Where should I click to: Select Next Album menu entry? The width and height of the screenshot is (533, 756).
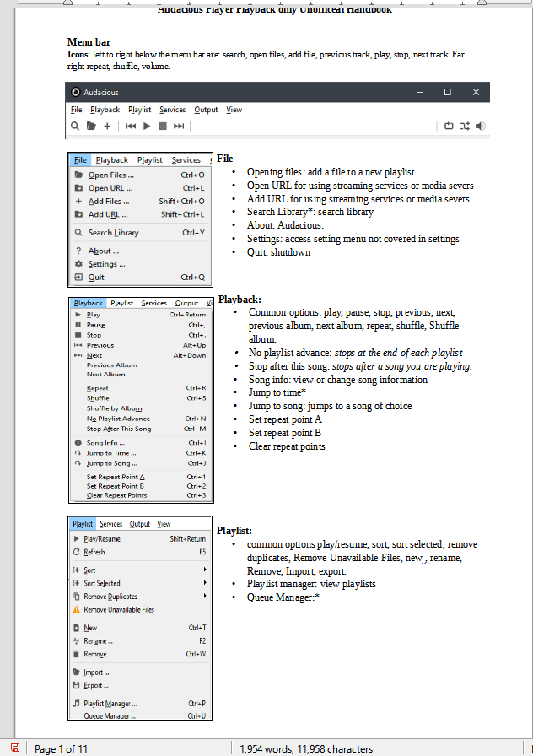pos(141,374)
